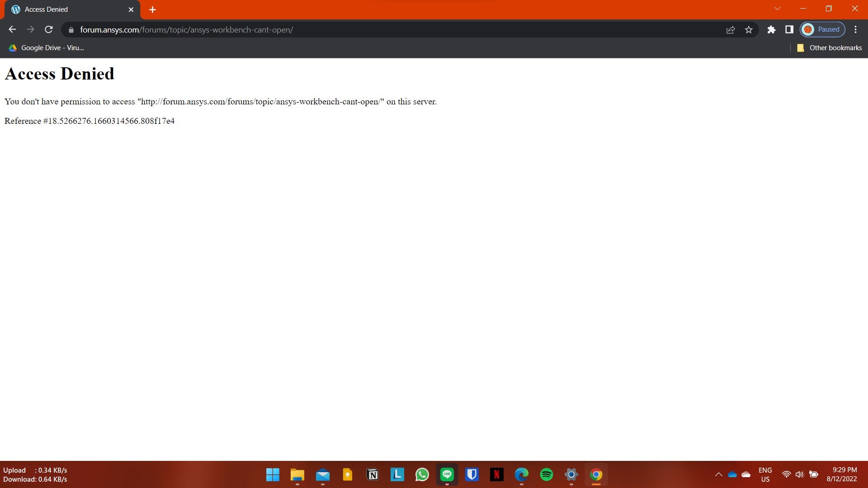Image resolution: width=868 pixels, height=488 pixels.
Task: Open the LINE messenger app
Action: pyautogui.click(x=447, y=474)
